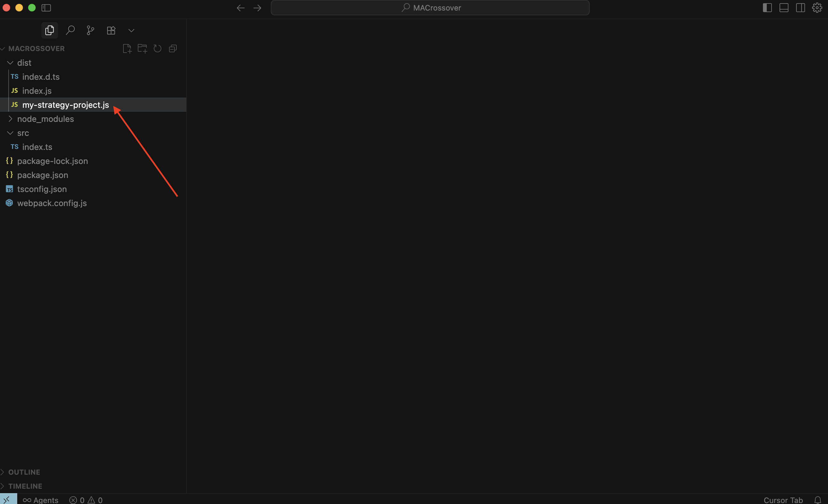Toggle the primary sidebar layout button
This screenshot has height=504, width=828.
point(767,8)
